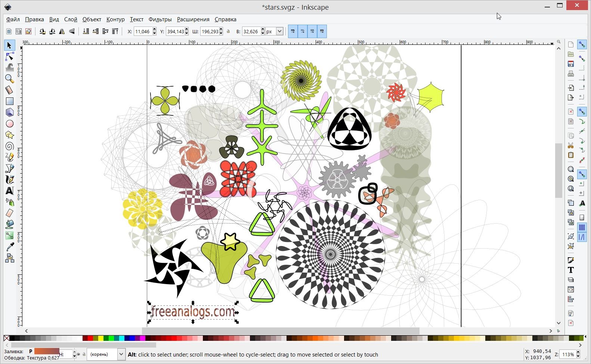Click the Заливка fill color indicator
This screenshot has width=591, height=364.
46,351
